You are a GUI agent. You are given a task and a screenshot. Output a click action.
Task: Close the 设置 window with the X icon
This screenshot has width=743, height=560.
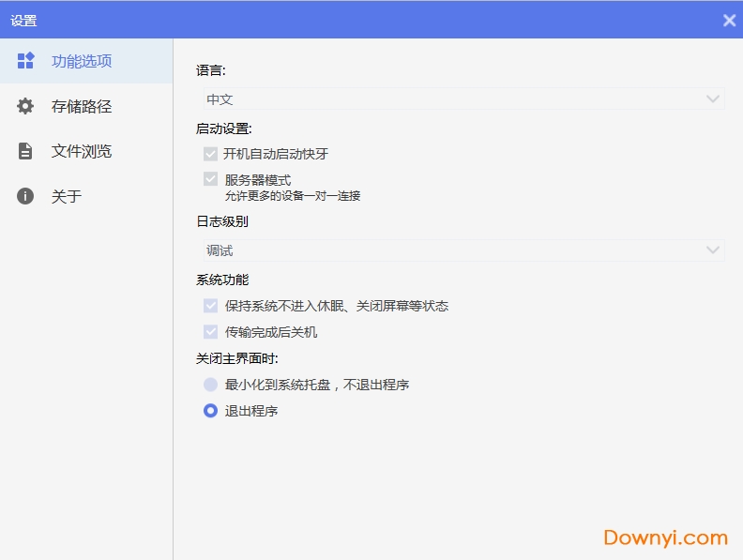[729, 20]
